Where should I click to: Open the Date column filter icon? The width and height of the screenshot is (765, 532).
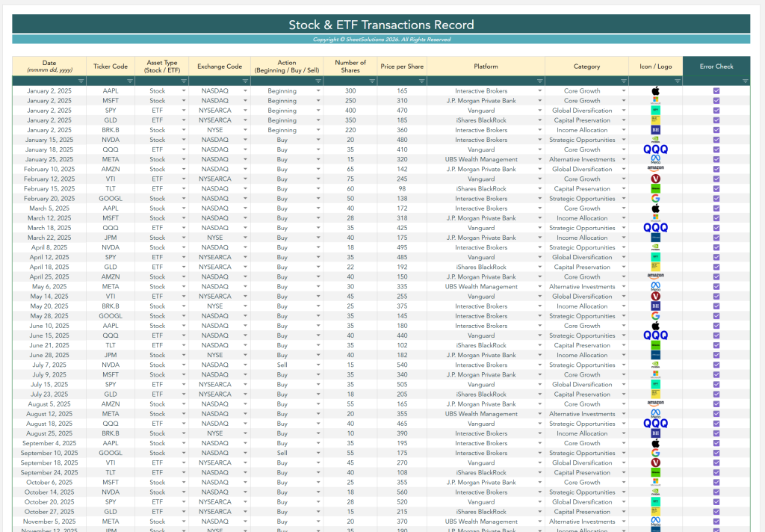coord(81,81)
